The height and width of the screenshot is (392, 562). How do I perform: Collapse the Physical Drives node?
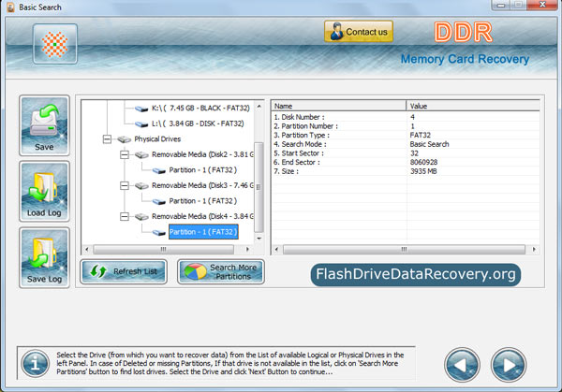[x=107, y=138]
